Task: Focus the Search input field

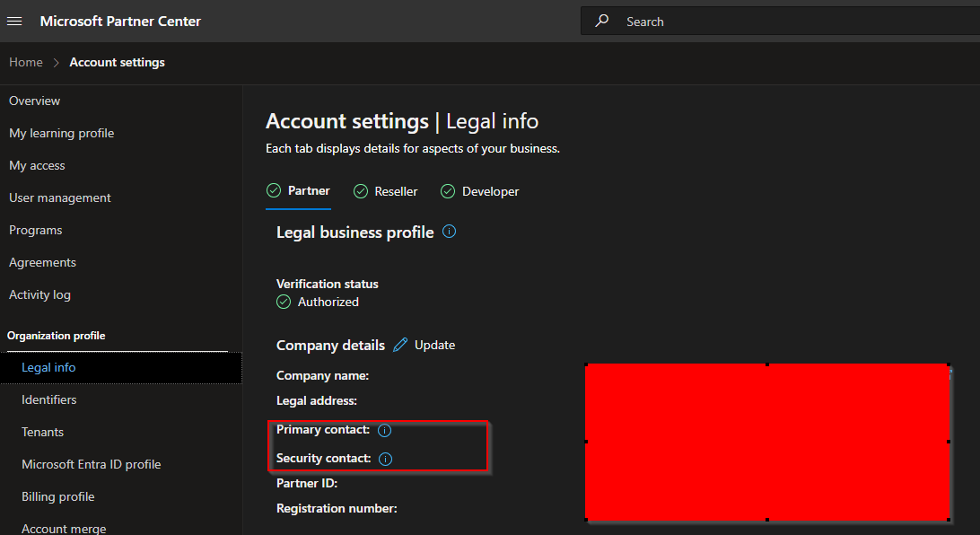Action: [780, 22]
